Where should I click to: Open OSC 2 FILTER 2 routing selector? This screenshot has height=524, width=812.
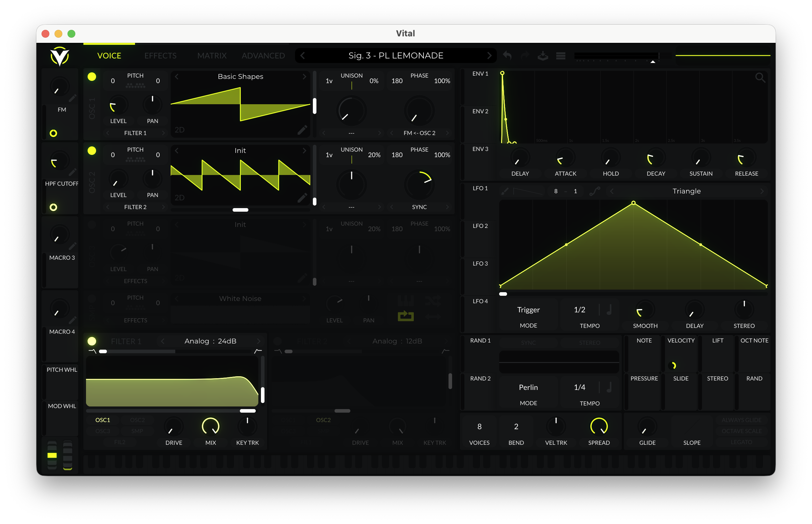(x=135, y=207)
